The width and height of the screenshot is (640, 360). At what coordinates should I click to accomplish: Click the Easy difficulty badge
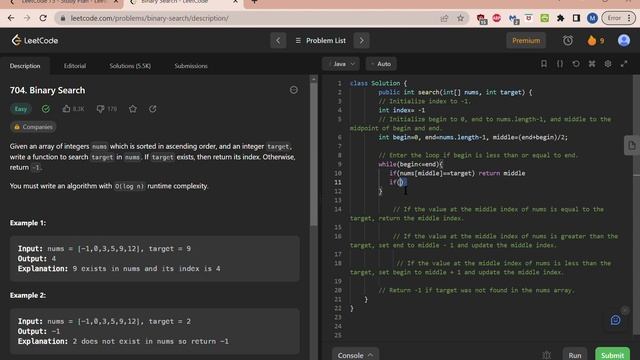(x=21, y=109)
